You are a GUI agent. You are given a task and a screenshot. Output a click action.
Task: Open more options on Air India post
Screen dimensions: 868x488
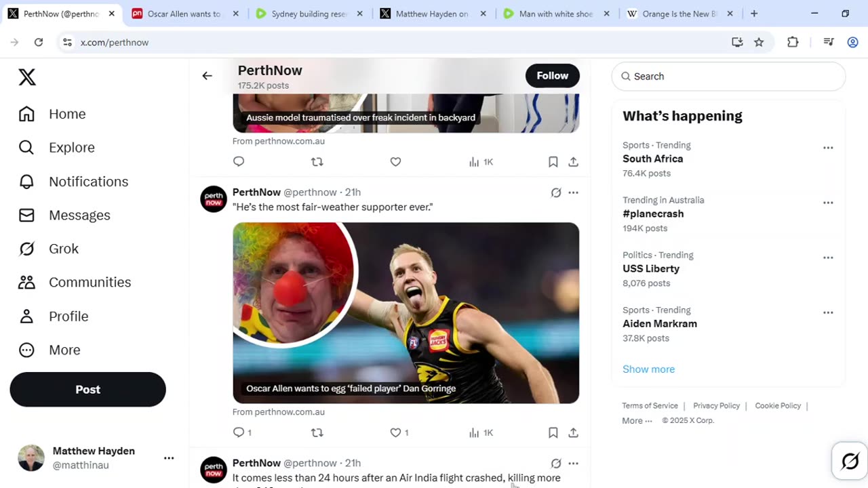coord(574,464)
